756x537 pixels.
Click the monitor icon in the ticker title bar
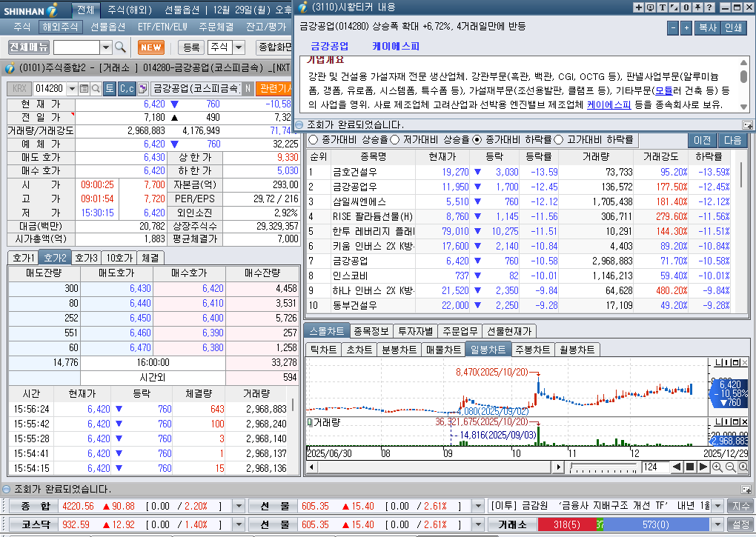[650, 7]
